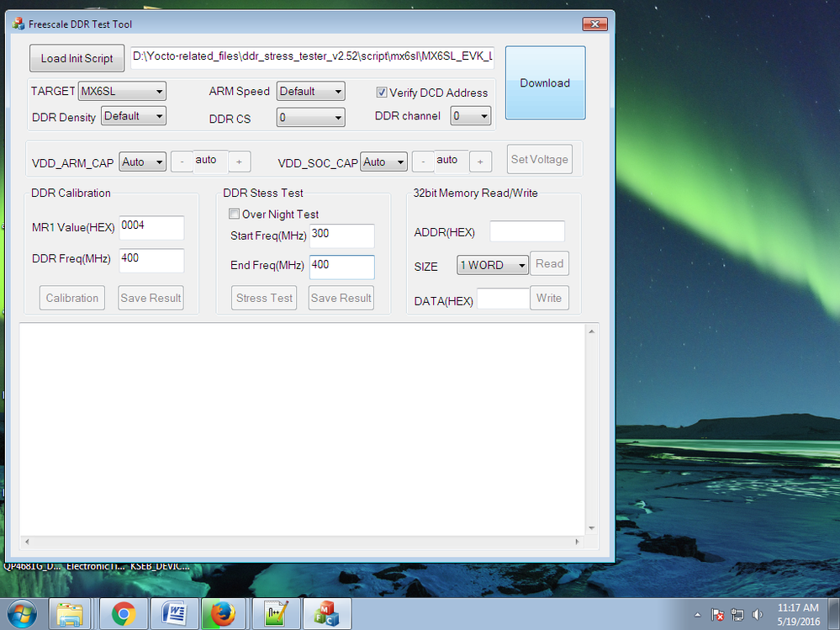Open the VDD_ARM_CAP Auto dropdown
This screenshot has width=840, height=630.
click(x=142, y=161)
